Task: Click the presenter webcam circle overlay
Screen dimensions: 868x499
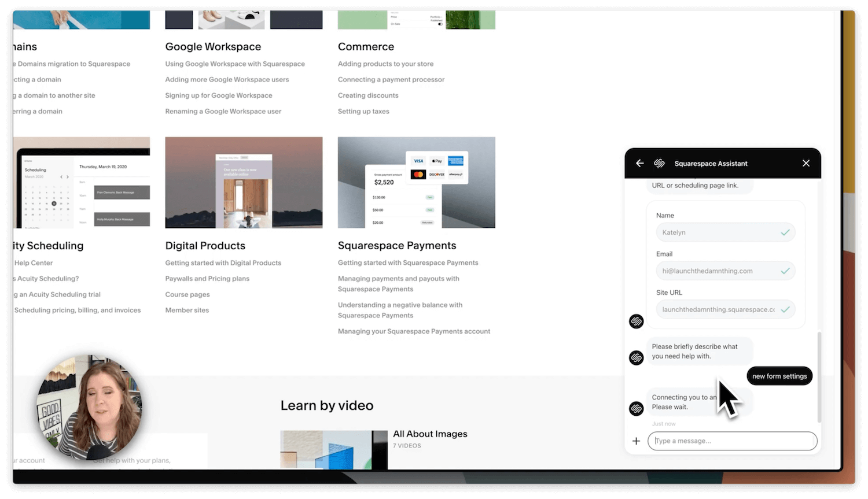Action: 90,408
